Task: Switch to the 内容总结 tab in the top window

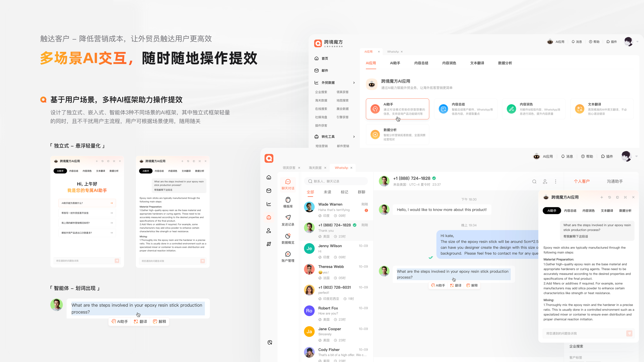Action: [x=421, y=63]
